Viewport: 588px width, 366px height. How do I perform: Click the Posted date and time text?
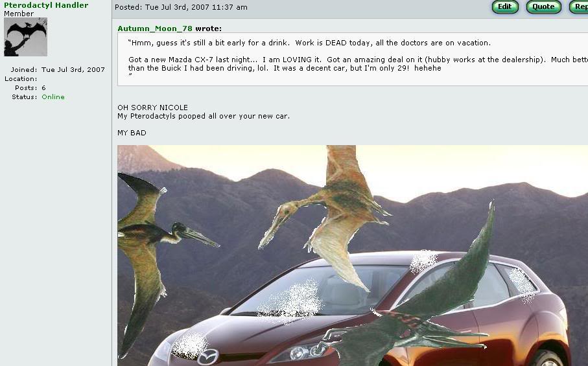[181, 7]
